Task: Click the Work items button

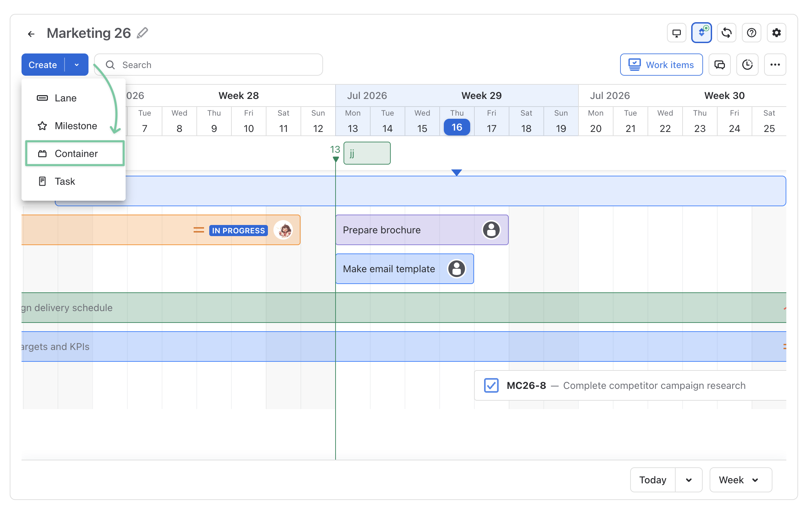Action: pyautogui.click(x=661, y=65)
